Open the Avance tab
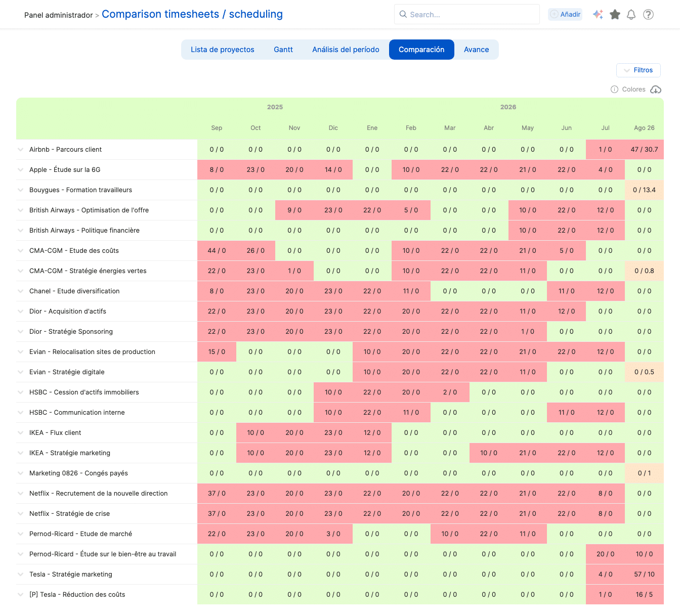 tap(477, 50)
